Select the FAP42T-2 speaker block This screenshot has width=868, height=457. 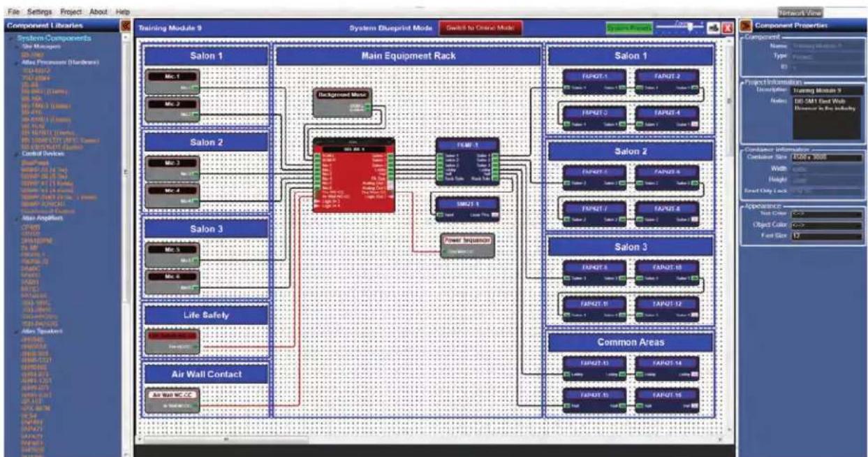click(668, 81)
